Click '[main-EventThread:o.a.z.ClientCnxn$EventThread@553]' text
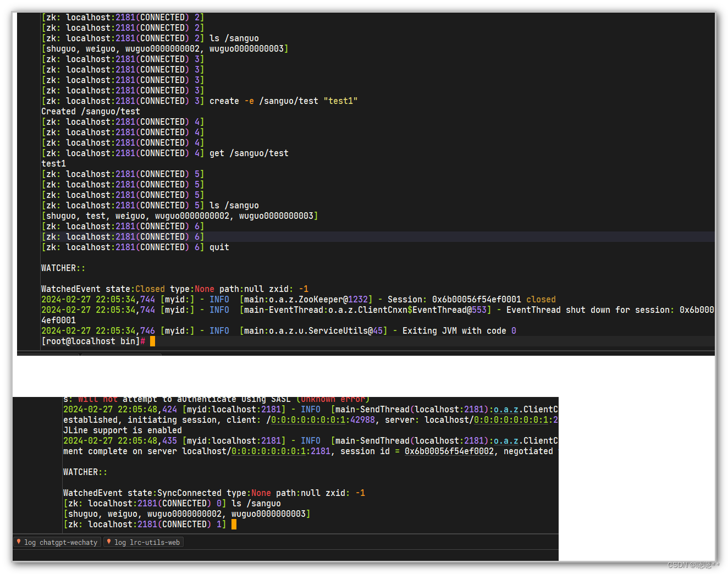The height and width of the screenshot is (574, 728). tap(365, 310)
